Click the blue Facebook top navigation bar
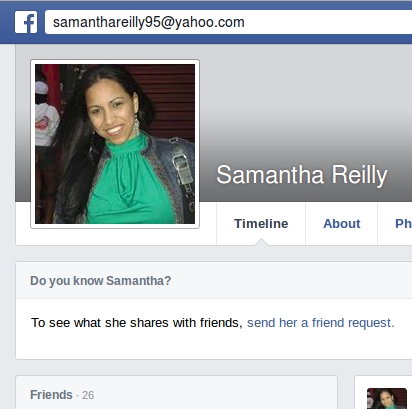The width and height of the screenshot is (412, 409). coord(206,22)
